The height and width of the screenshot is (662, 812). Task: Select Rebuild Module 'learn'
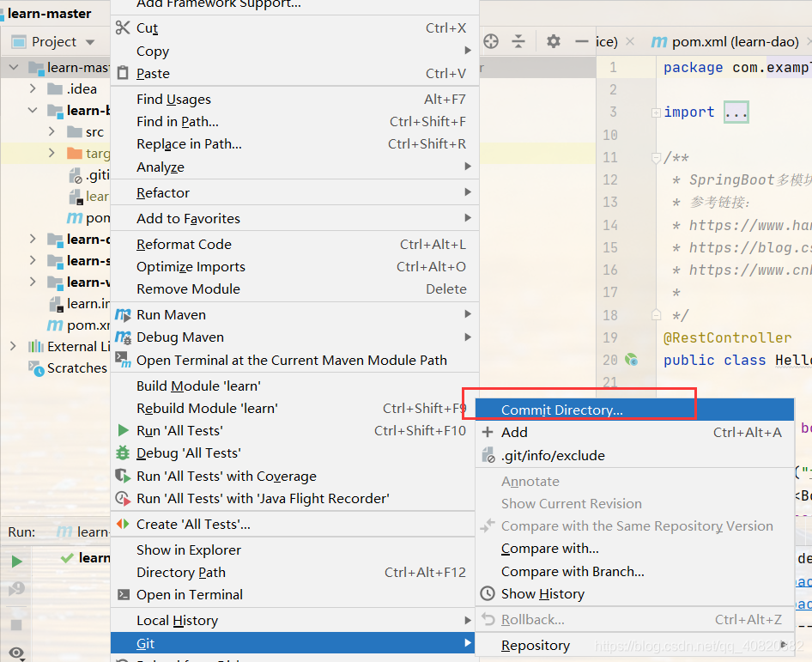click(293, 408)
